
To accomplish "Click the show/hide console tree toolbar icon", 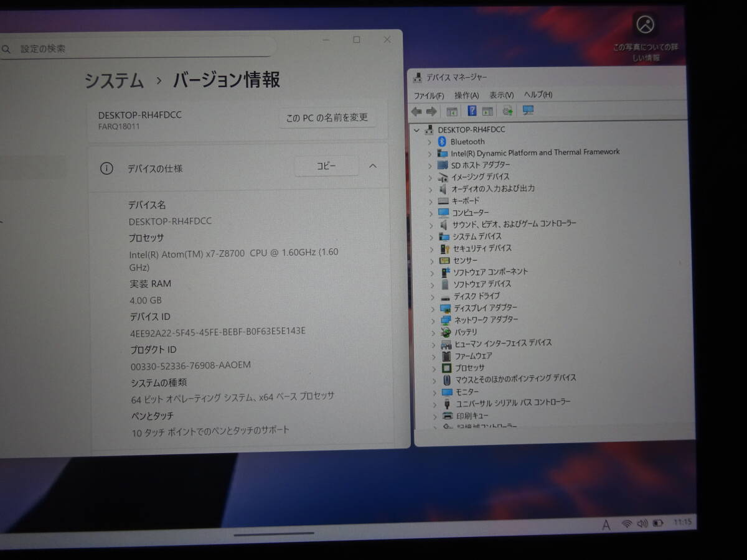I will (x=452, y=111).
